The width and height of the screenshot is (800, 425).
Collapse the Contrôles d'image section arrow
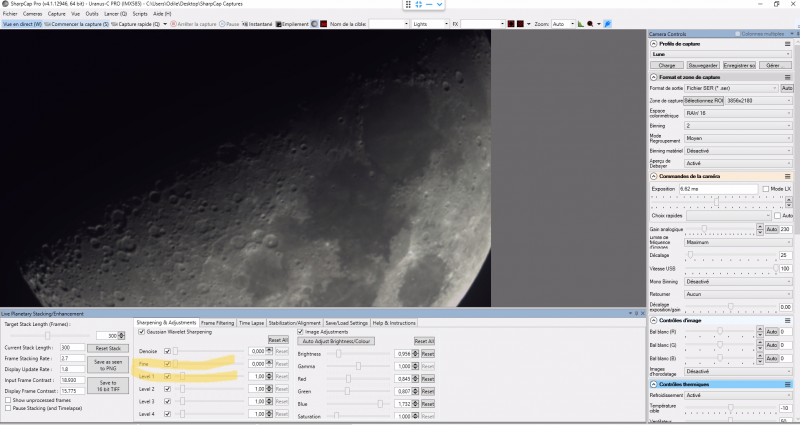tap(653, 319)
